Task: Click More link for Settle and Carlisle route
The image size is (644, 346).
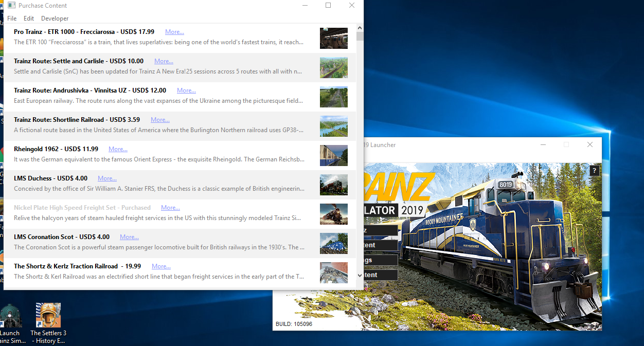Action: coord(164,61)
